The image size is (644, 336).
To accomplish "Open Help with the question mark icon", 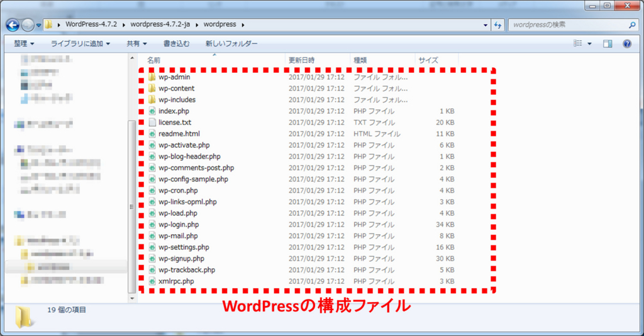I will pyautogui.click(x=627, y=43).
